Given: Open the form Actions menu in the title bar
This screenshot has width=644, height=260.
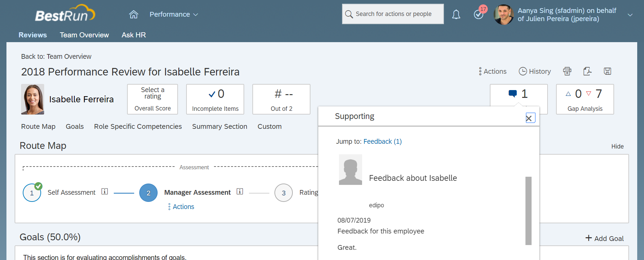Looking at the screenshot, I should coord(493,71).
